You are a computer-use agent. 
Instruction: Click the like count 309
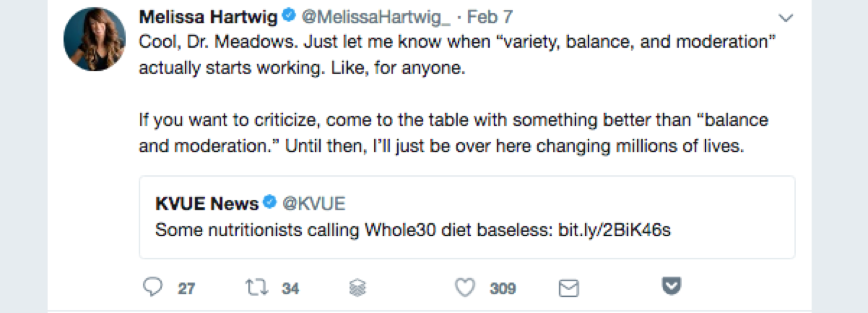point(503,288)
